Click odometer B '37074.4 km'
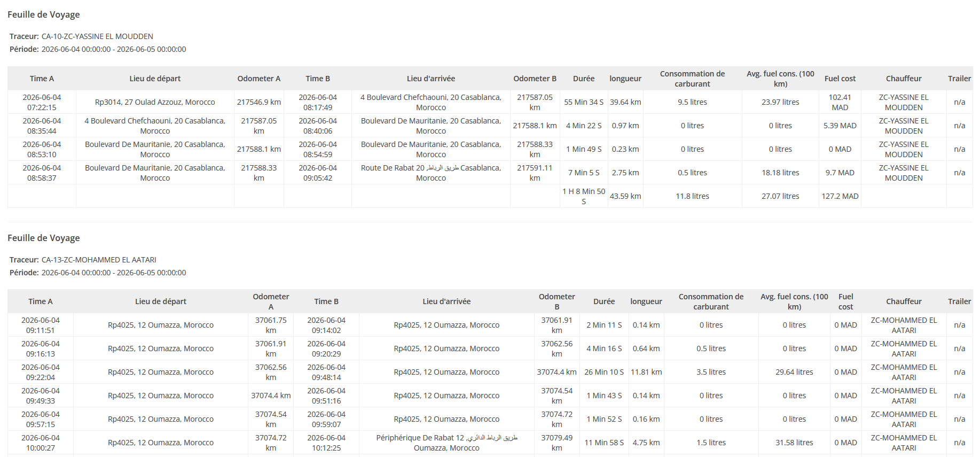Viewport: 980px width, 457px height. pyautogui.click(x=556, y=372)
